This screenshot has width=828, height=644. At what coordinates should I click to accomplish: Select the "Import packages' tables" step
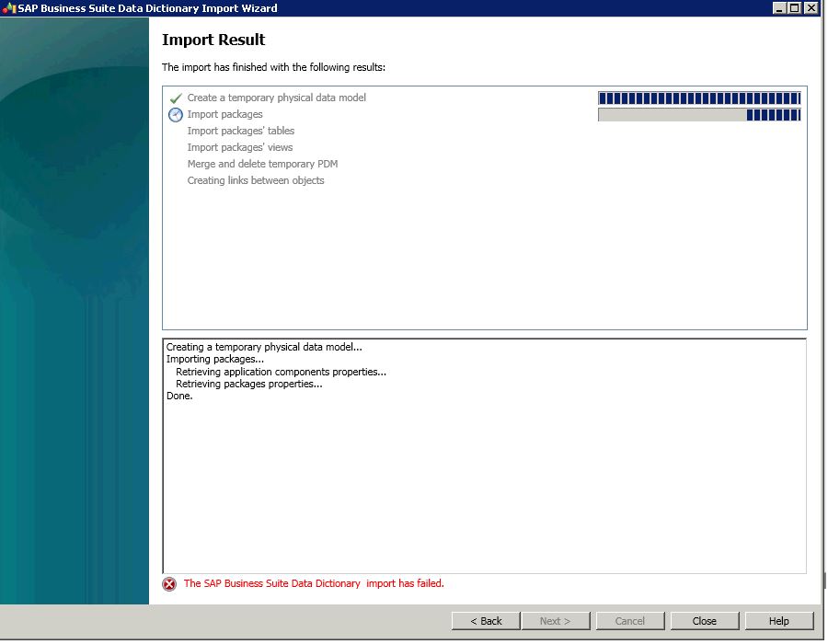(241, 131)
